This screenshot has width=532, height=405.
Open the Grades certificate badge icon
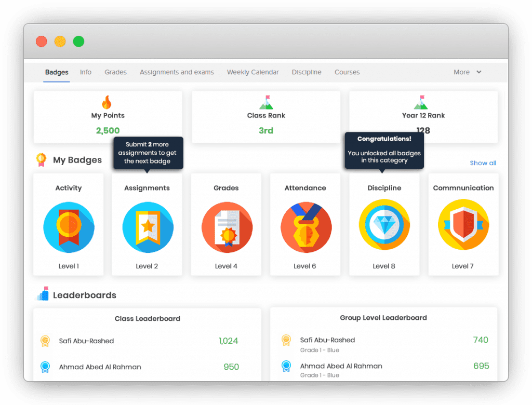pyautogui.click(x=227, y=227)
